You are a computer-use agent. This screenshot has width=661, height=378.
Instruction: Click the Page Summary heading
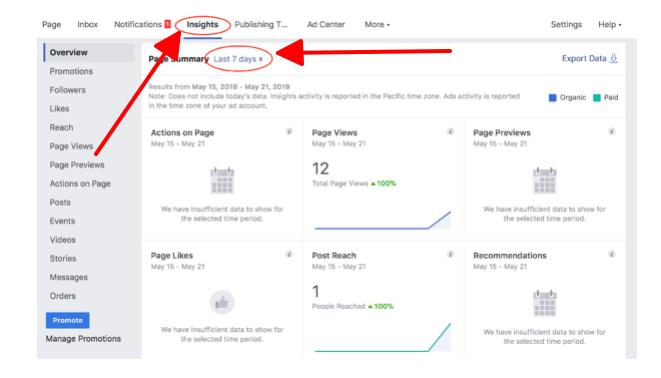[178, 59]
